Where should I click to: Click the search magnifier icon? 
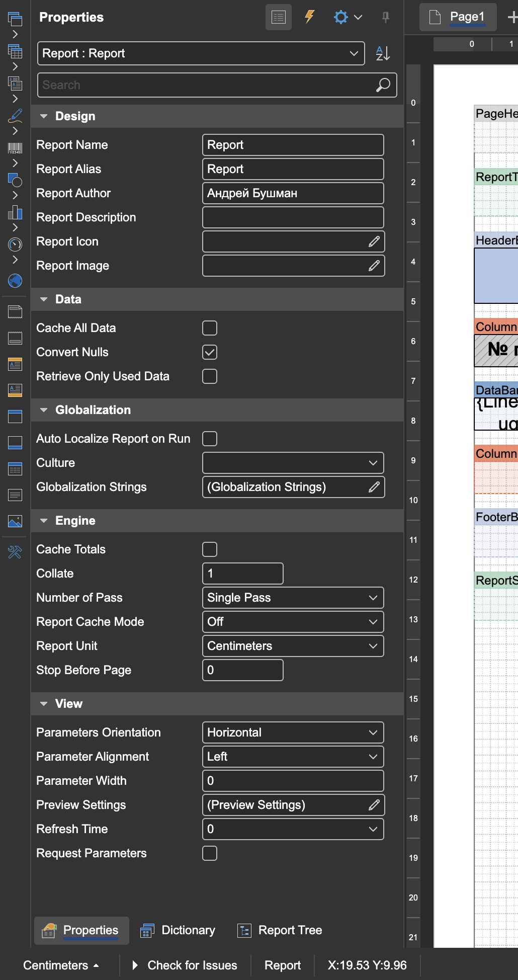[383, 85]
